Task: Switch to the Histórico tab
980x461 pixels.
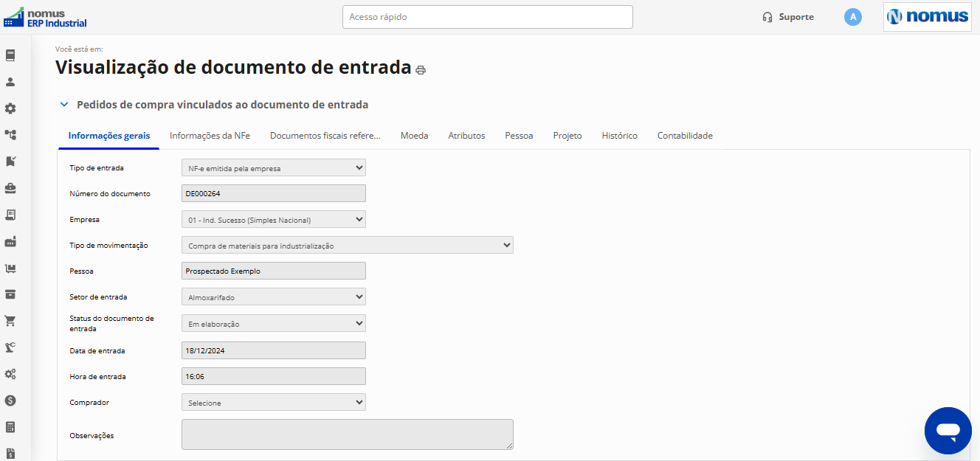Action: coord(619,136)
